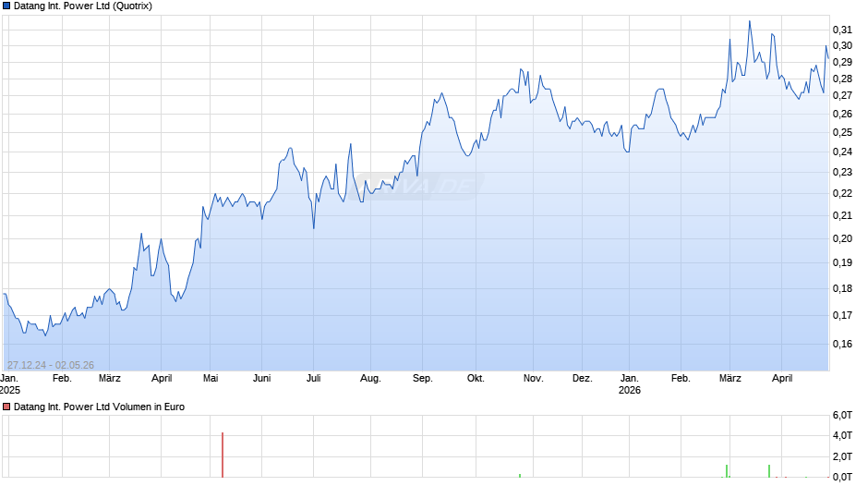Click the 'Nov.' month axis label

[533, 379]
